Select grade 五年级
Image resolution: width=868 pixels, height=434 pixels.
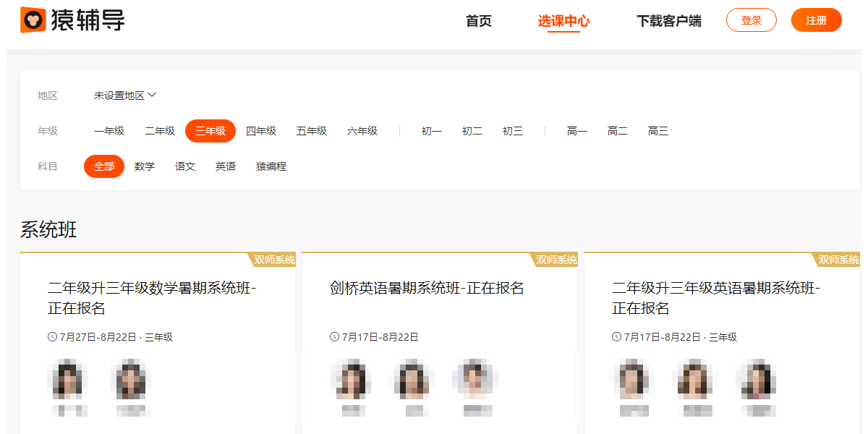point(312,131)
